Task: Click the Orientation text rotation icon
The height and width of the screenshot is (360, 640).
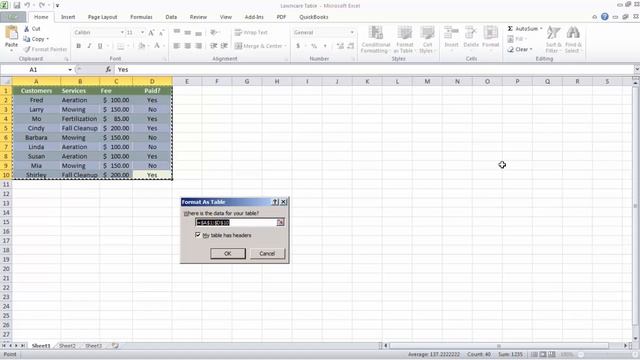Action: click(x=213, y=32)
